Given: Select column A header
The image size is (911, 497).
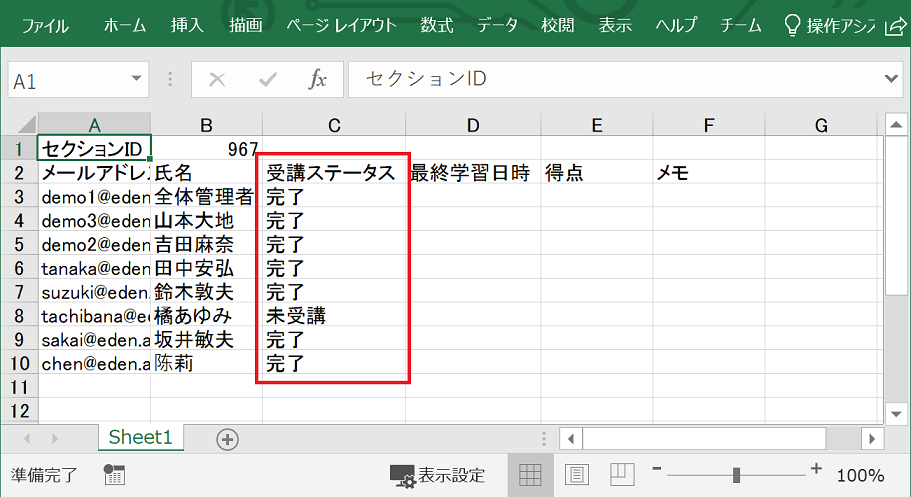Looking at the screenshot, I should [x=95, y=124].
